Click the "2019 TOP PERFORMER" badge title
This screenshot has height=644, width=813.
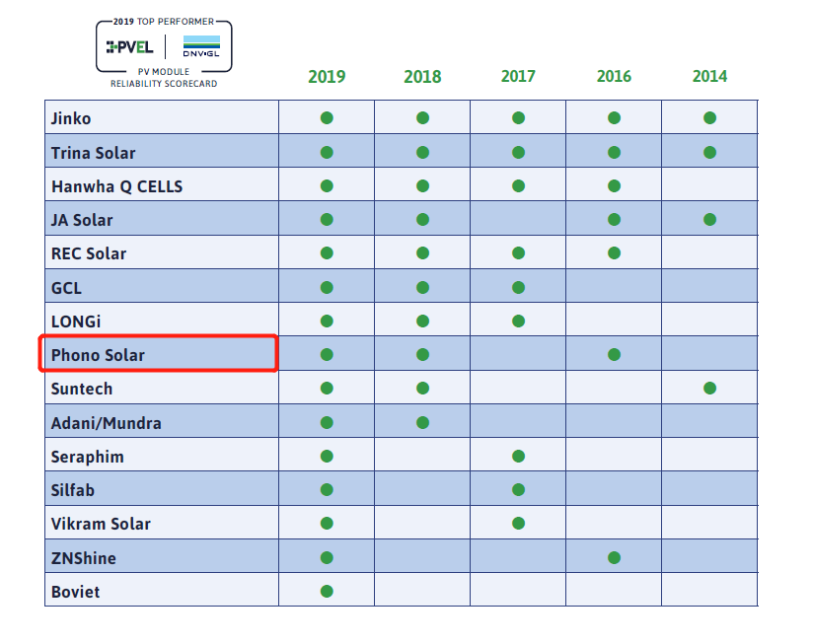point(164,22)
